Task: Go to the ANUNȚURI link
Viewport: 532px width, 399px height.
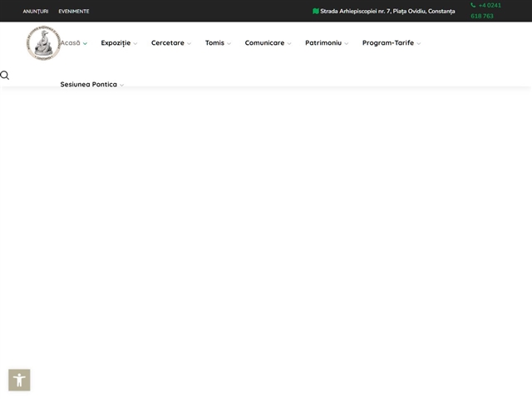Action: [36, 11]
